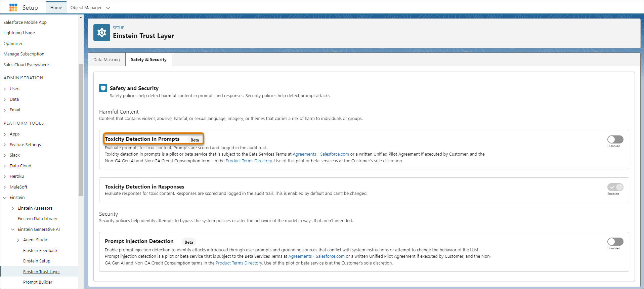Open the Optimizer page
Image resolution: width=644 pixels, height=289 pixels.
[x=13, y=43]
